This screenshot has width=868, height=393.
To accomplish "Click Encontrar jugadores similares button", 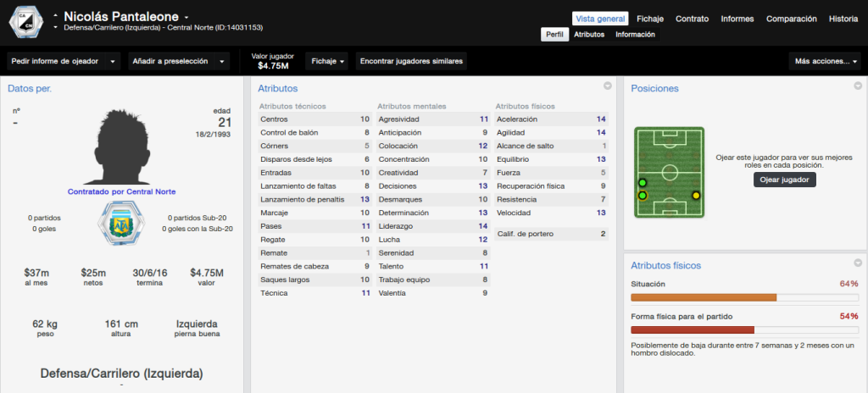I will (x=411, y=62).
